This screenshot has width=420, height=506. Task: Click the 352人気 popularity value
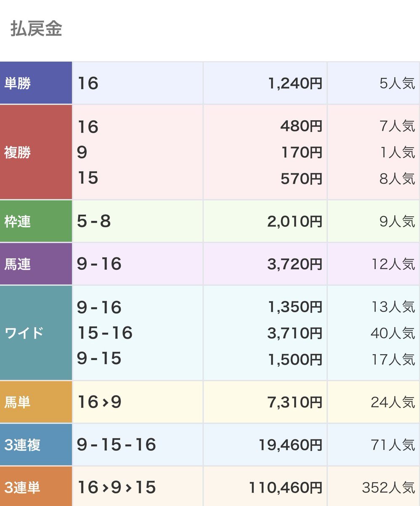coord(388,488)
